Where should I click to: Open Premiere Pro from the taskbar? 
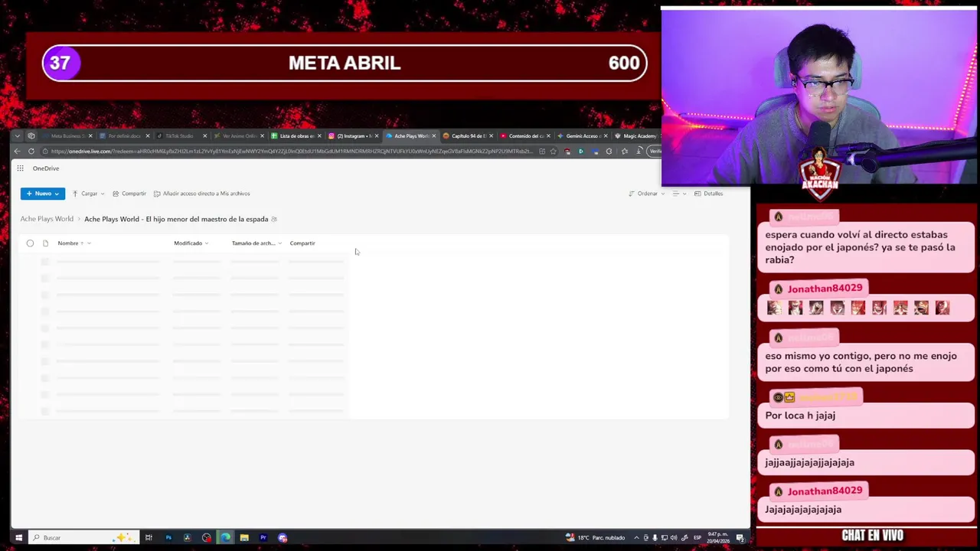[263, 538]
